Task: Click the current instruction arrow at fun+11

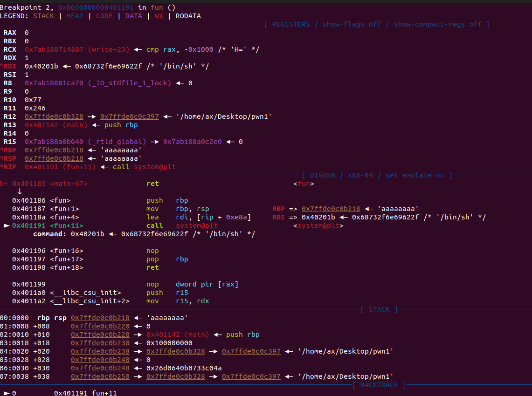Action: (x=7, y=225)
